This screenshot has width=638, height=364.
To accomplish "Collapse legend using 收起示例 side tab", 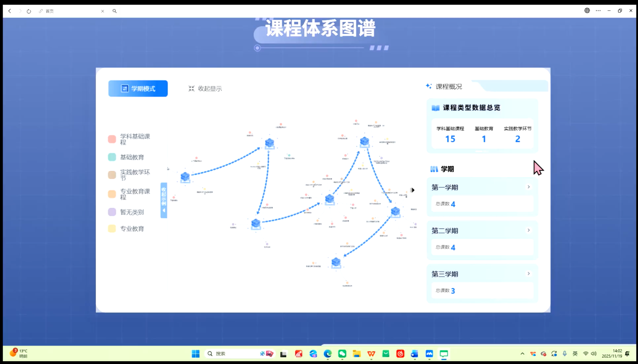I will click(x=164, y=200).
